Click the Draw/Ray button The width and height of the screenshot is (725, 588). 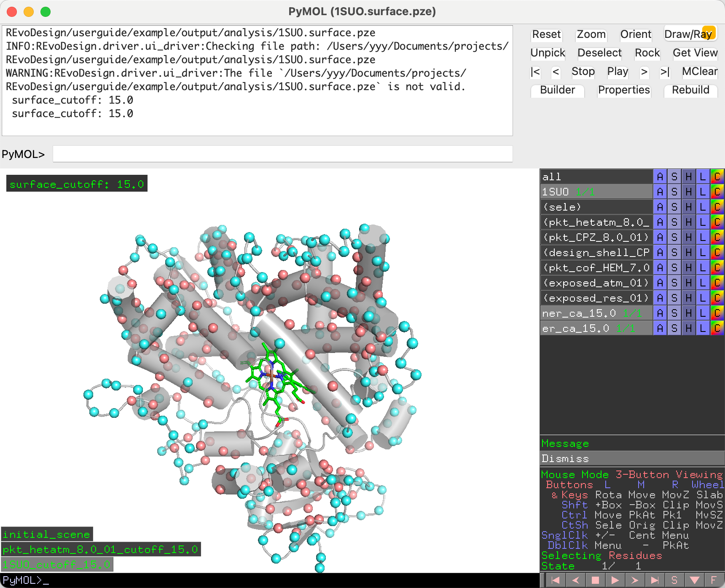click(x=690, y=35)
